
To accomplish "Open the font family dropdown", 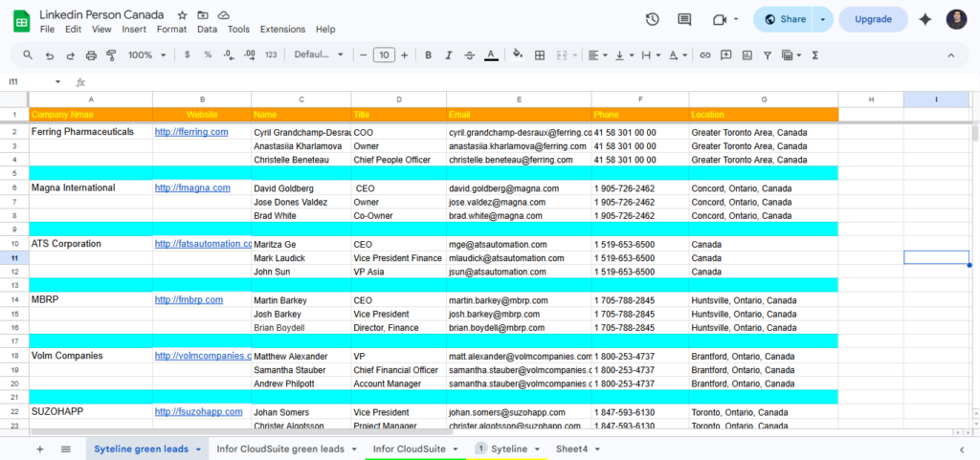I will pos(319,55).
